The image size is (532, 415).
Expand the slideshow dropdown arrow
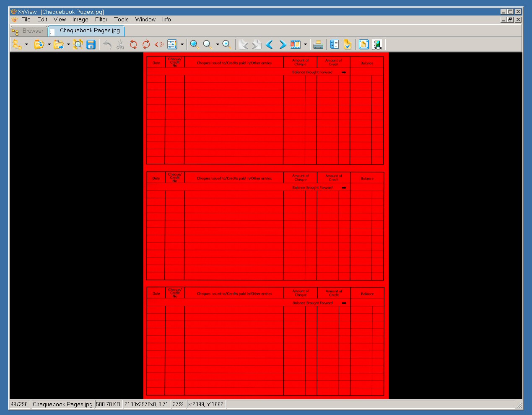point(305,44)
